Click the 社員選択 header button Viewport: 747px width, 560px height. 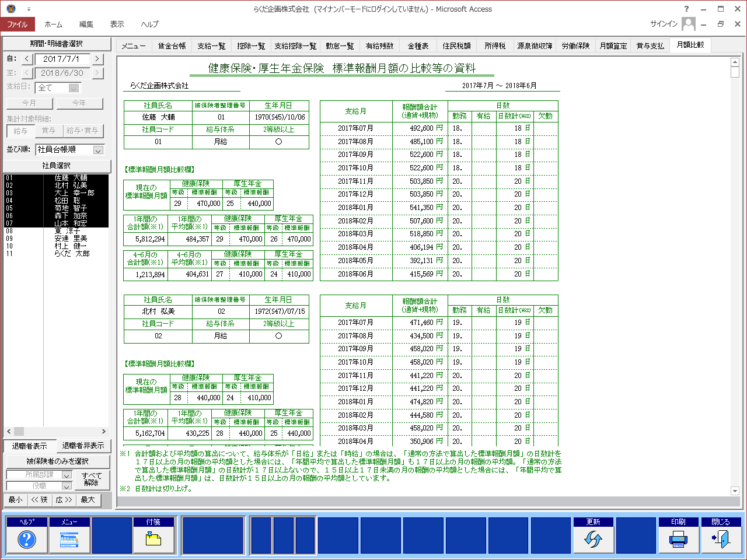(x=57, y=166)
